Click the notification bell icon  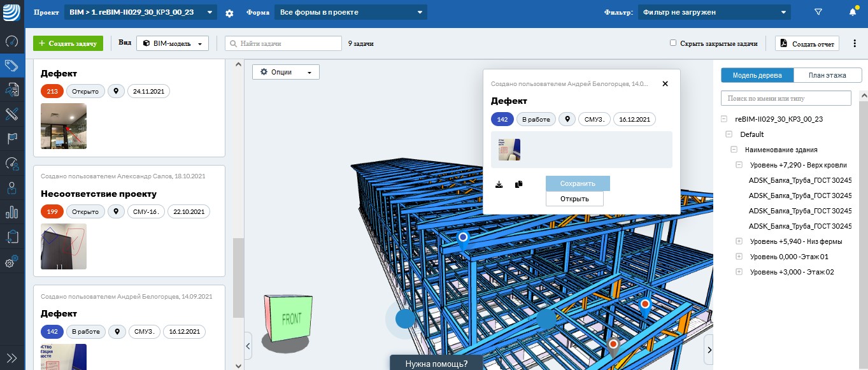click(853, 12)
